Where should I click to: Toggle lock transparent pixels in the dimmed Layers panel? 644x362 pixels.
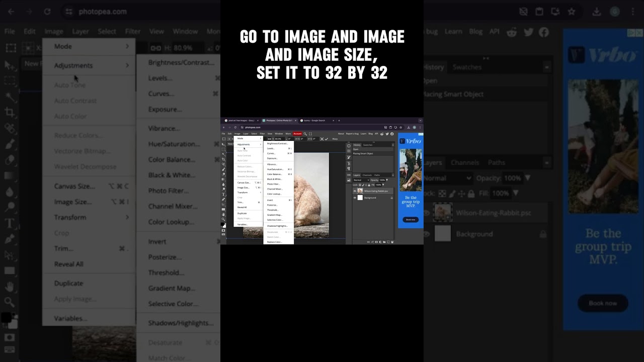click(x=441, y=194)
